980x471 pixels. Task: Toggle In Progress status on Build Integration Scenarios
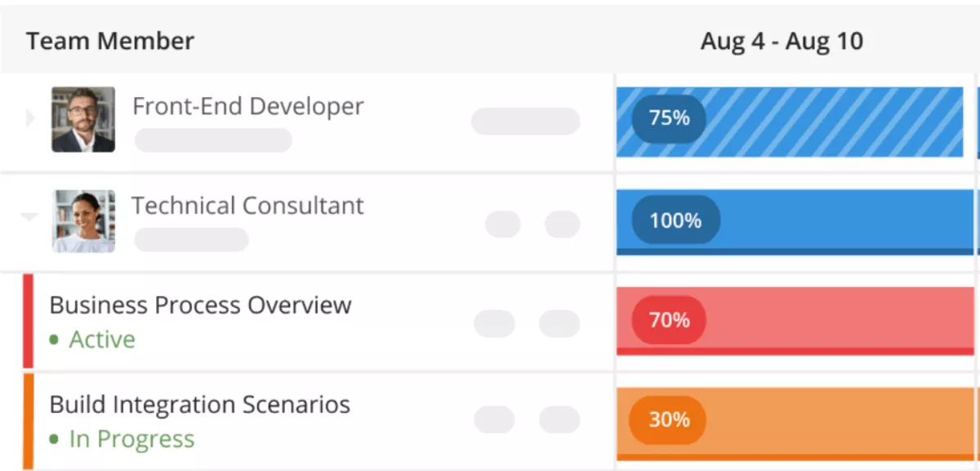point(131,438)
